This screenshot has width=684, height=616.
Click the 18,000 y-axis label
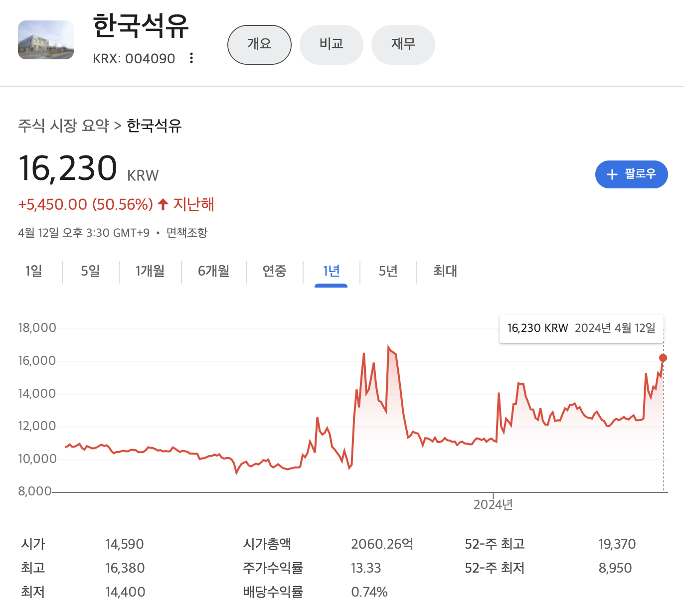[37, 328]
